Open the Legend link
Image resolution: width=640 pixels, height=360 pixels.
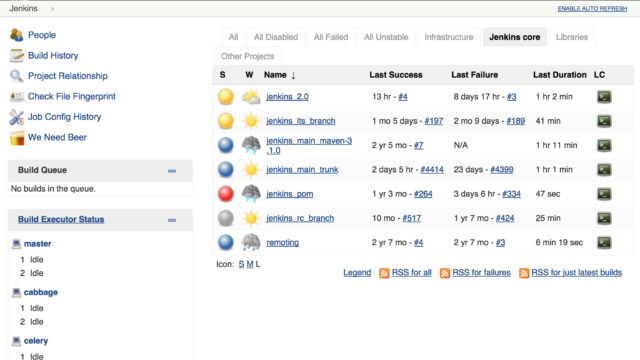point(357,273)
